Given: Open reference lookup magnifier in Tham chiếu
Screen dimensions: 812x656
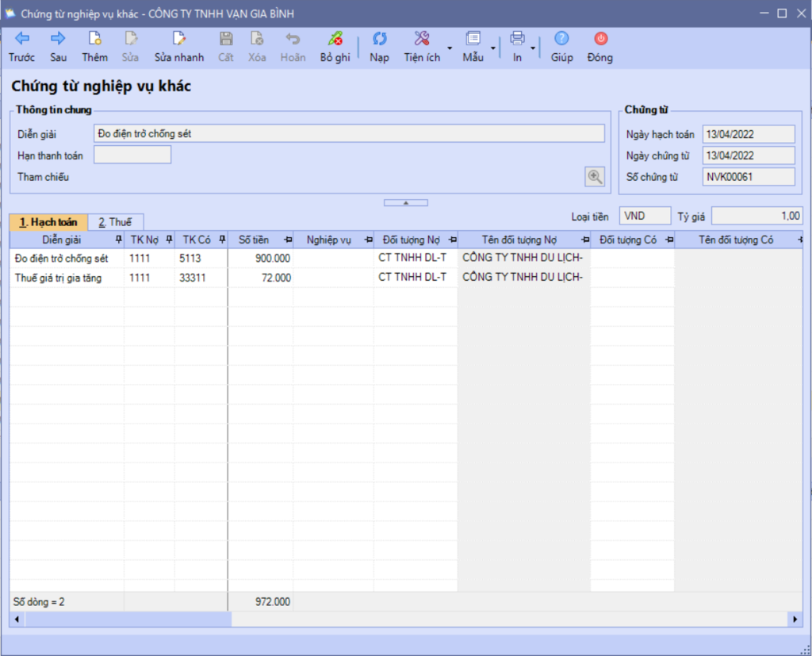Looking at the screenshot, I should (x=595, y=177).
